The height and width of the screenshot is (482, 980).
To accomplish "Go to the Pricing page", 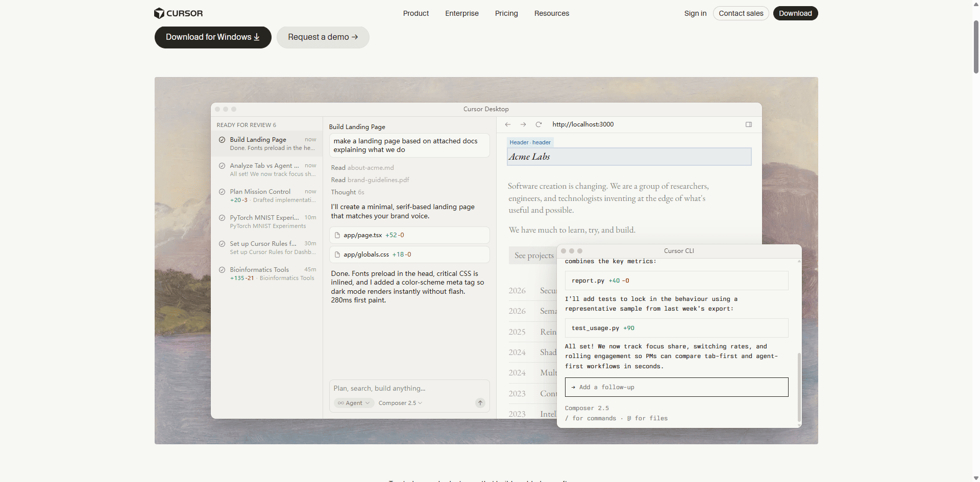I will tap(506, 13).
